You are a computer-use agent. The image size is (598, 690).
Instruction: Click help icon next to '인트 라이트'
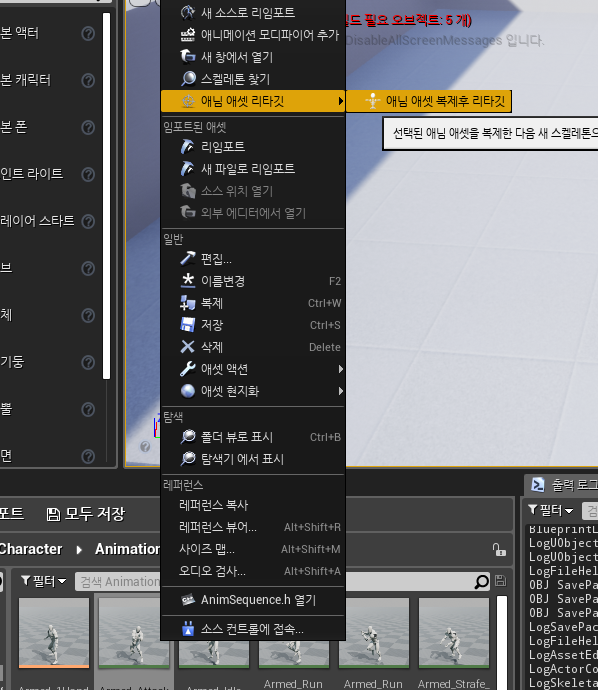pos(88,174)
